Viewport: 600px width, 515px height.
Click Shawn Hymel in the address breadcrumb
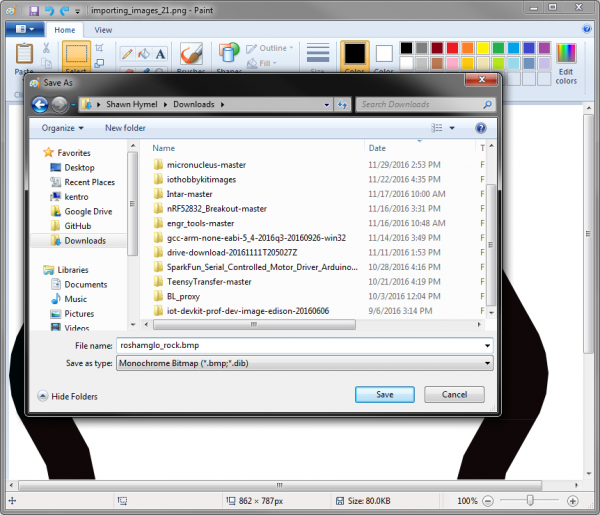tap(132, 104)
